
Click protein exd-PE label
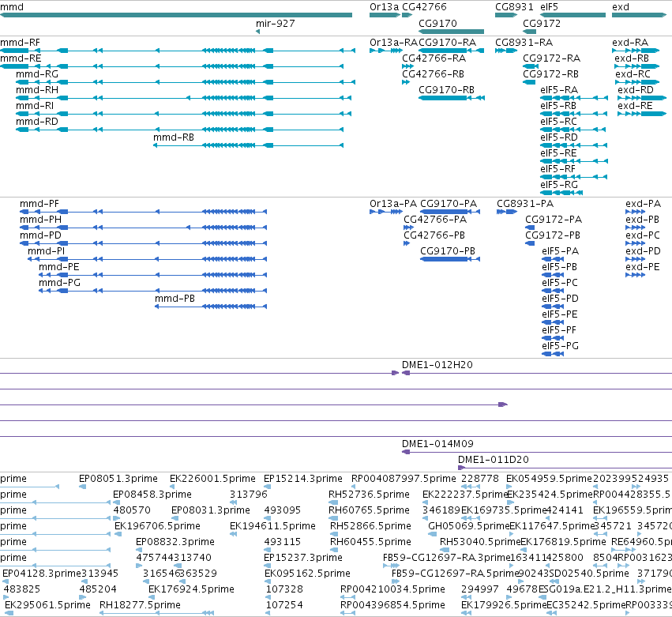643,268
